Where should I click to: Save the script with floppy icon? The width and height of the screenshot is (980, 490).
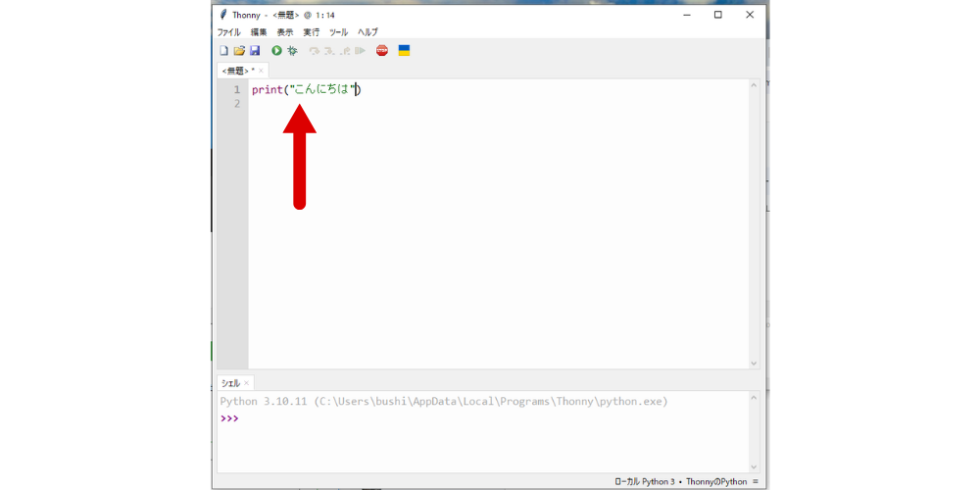255,51
